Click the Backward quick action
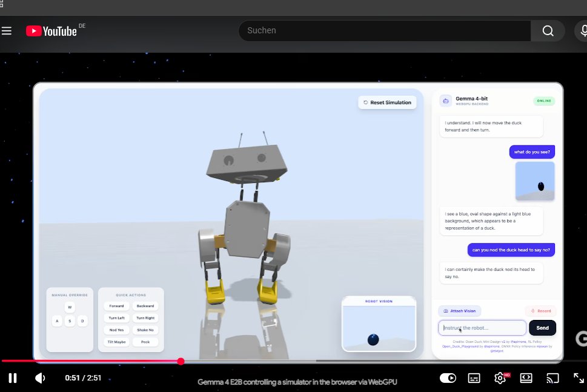 point(145,306)
